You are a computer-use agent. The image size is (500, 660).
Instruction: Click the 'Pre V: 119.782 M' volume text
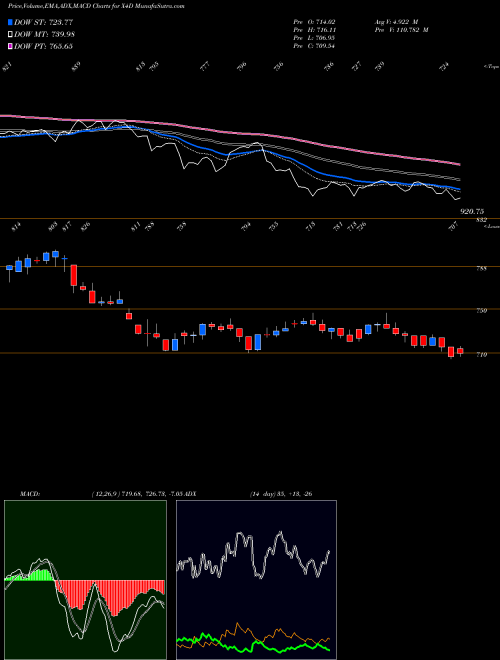[401, 30]
